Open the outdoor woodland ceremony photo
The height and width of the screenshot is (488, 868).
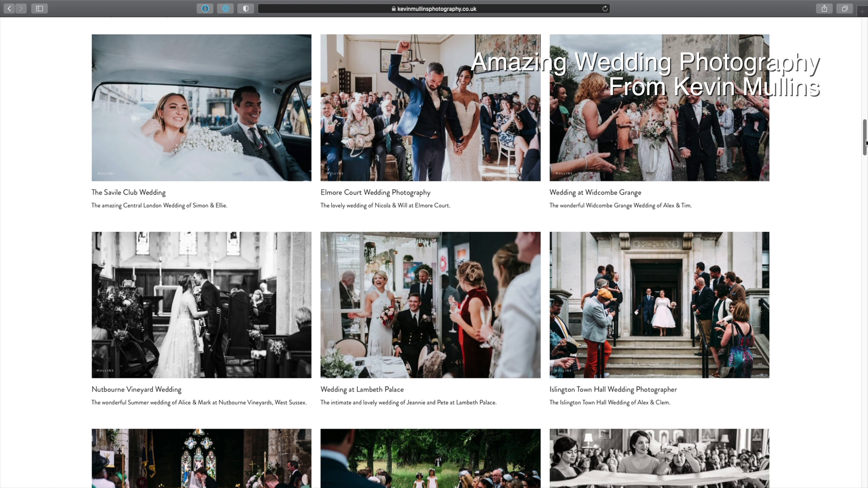click(x=431, y=458)
